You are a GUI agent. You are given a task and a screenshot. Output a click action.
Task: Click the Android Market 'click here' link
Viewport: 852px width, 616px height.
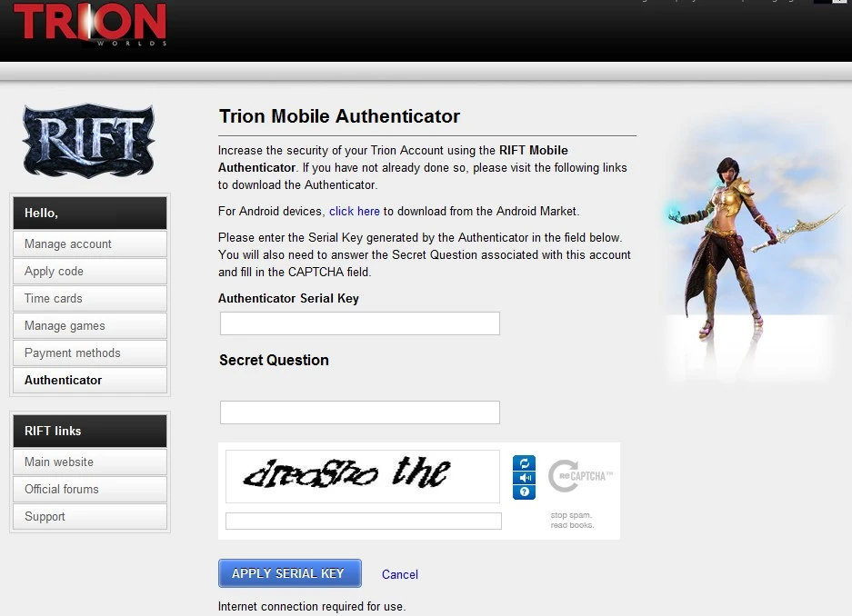click(355, 211)
